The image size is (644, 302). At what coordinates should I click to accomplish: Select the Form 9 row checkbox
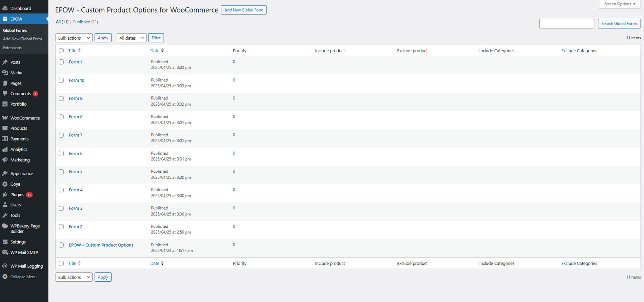[61, 98]
